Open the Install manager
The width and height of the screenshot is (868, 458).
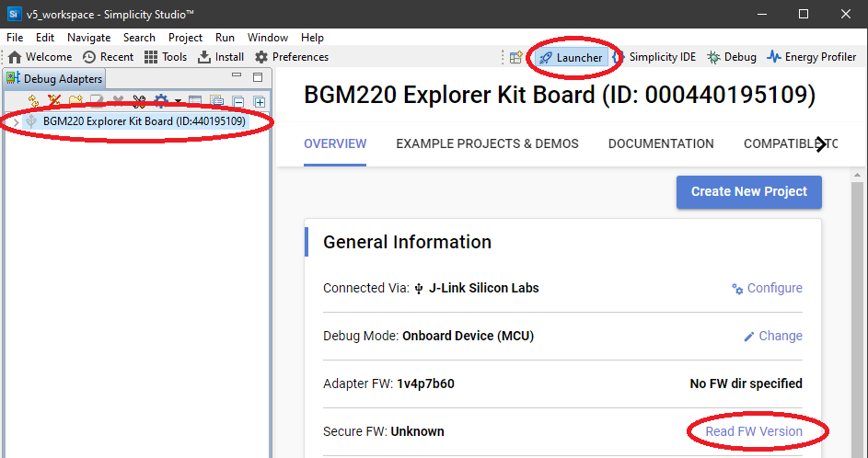(x=221, y=57)
